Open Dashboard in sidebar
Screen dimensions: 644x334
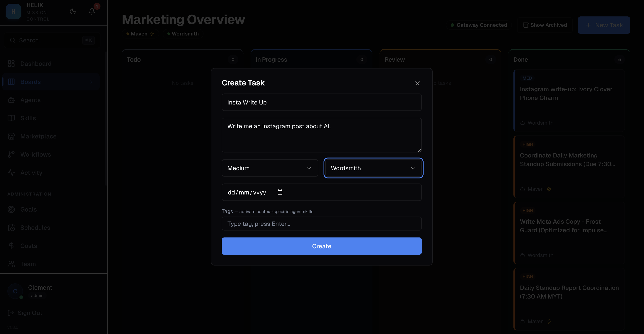pos(51,64)
